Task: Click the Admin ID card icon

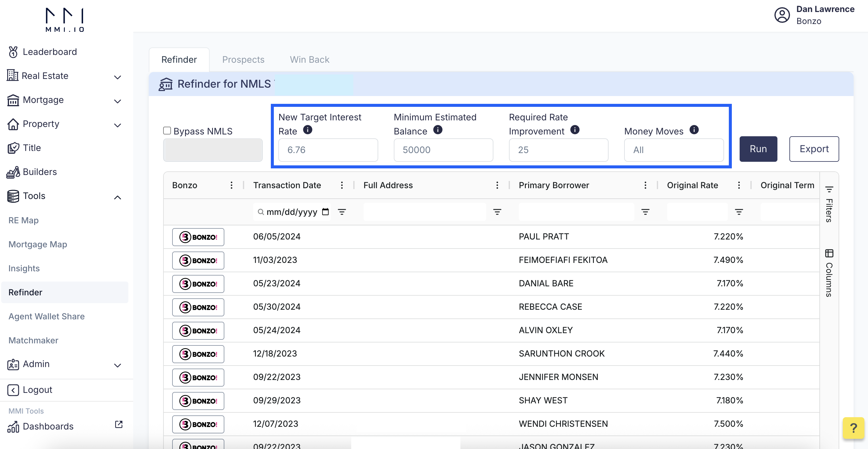Action: [13, 364]
